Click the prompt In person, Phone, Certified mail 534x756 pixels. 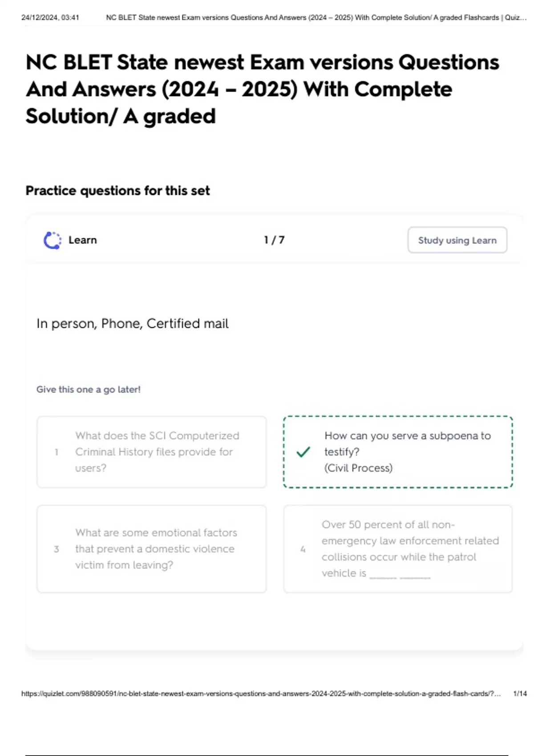(133, 323)
